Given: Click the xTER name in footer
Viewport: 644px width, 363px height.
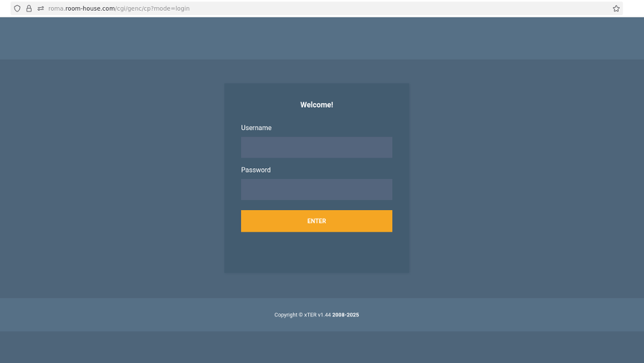Looking at the screenshot, I should 310,315.
